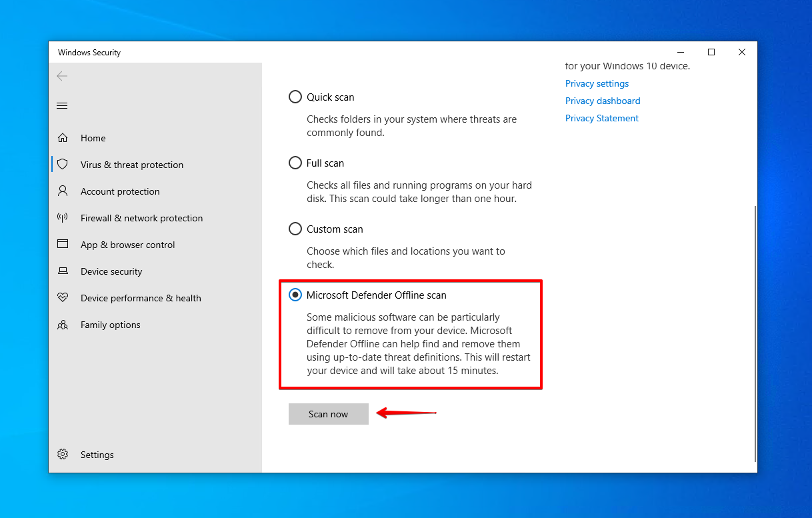Click the Account protection person icon
812x518 pixels.
tap(63, 191)
